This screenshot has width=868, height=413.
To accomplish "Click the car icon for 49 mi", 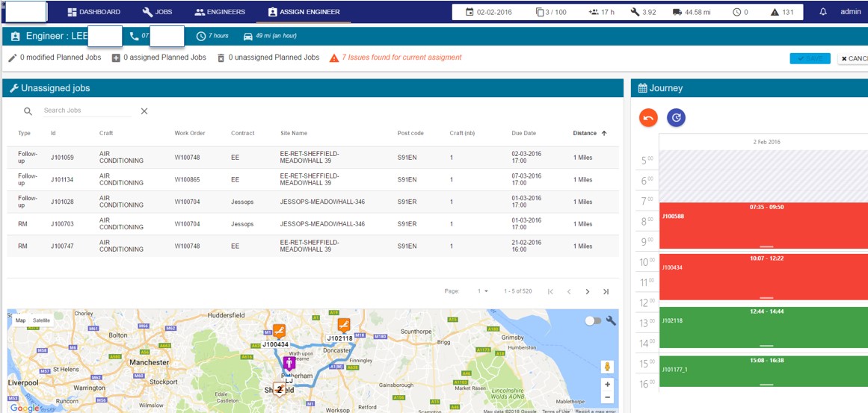I will [248, 36].
